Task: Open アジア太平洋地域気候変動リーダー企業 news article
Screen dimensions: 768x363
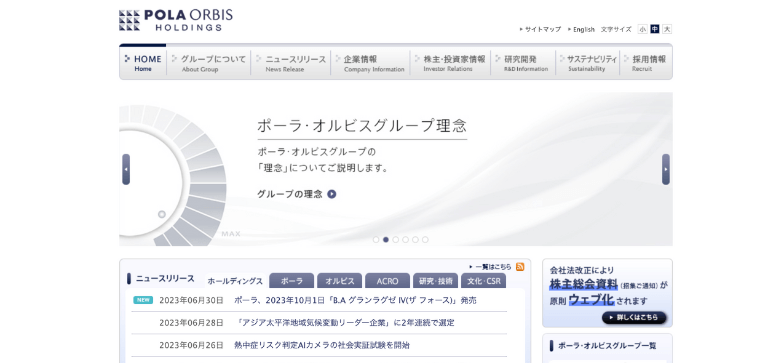Action: [x=344, y=323]
